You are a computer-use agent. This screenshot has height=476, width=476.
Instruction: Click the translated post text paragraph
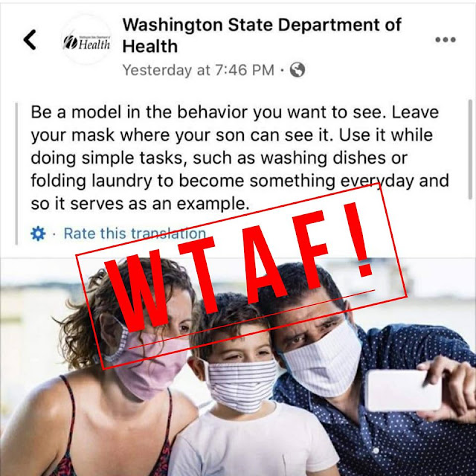tap(239, 158)
